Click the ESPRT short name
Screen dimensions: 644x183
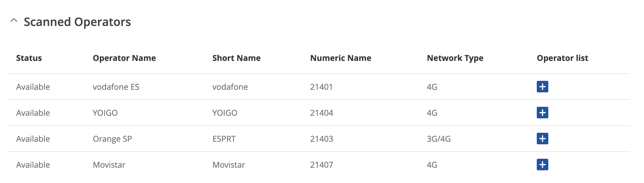(224, 139)
